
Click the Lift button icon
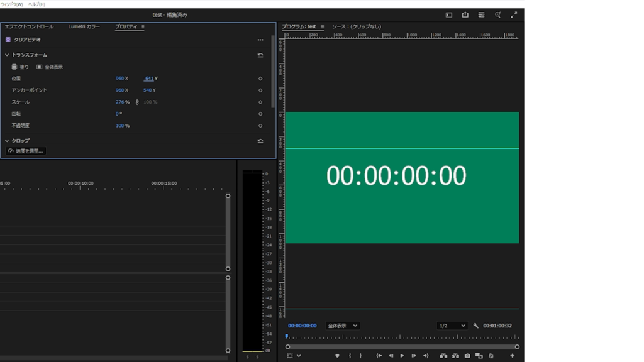coord(443,356)
